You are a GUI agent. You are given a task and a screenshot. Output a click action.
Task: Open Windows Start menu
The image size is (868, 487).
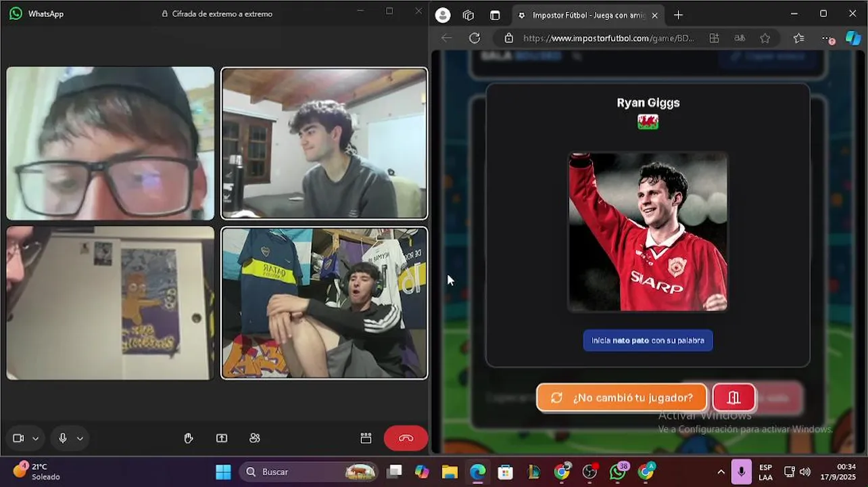point(222,471)
